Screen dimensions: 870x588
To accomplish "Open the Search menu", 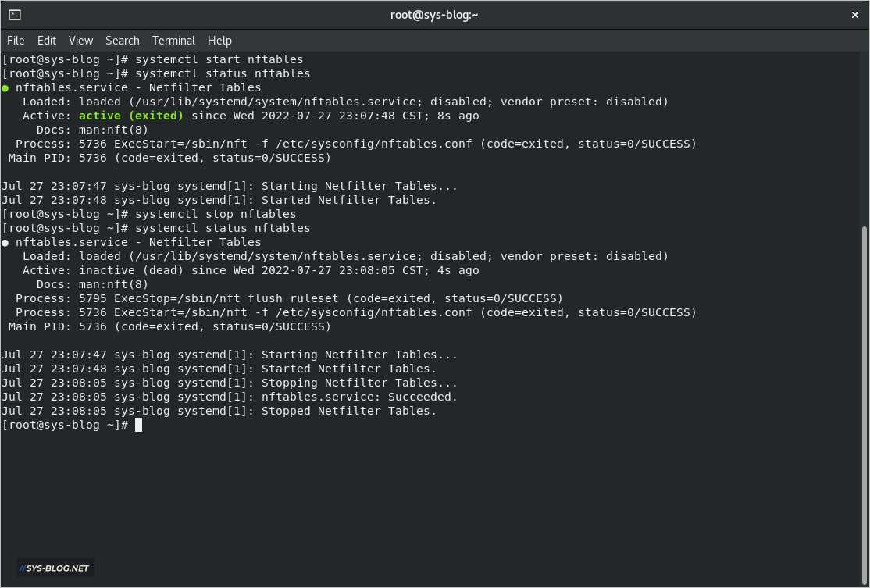I will 122,41.
